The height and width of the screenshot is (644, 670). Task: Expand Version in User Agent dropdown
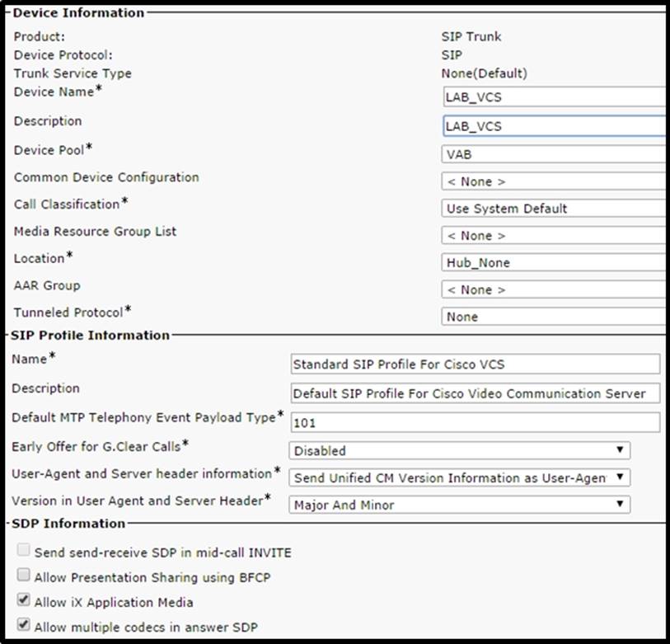click(x=459, y=505)
